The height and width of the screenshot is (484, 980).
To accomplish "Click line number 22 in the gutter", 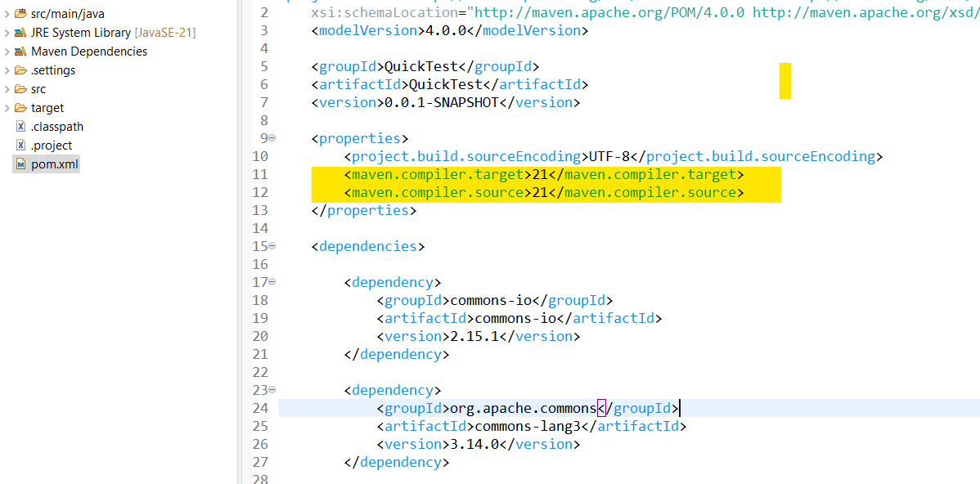I will click(258, 374).
